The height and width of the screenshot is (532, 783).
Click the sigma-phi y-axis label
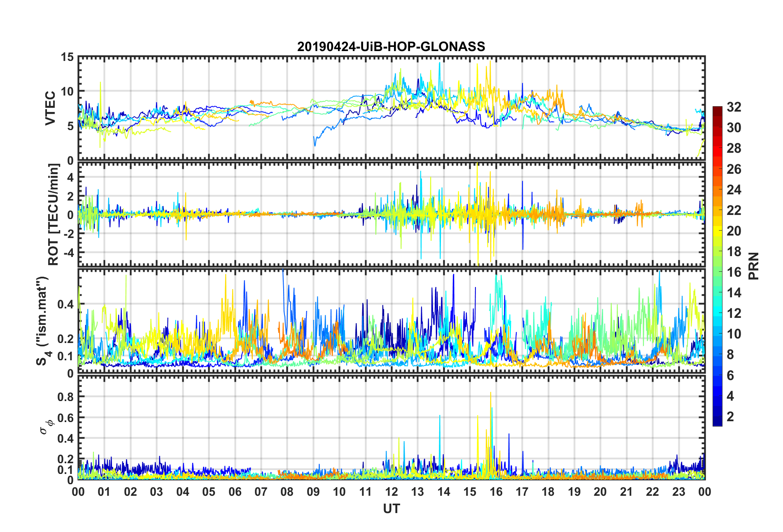pos(46,427)
